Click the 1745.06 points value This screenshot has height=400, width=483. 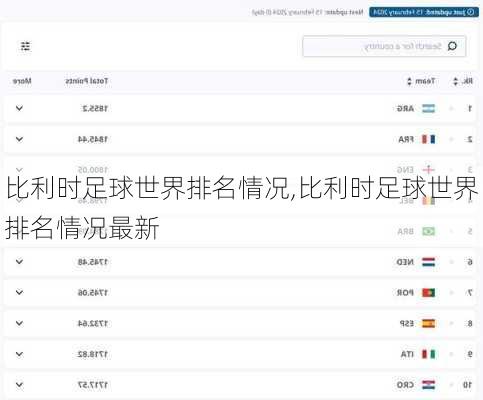click(93, 293)
